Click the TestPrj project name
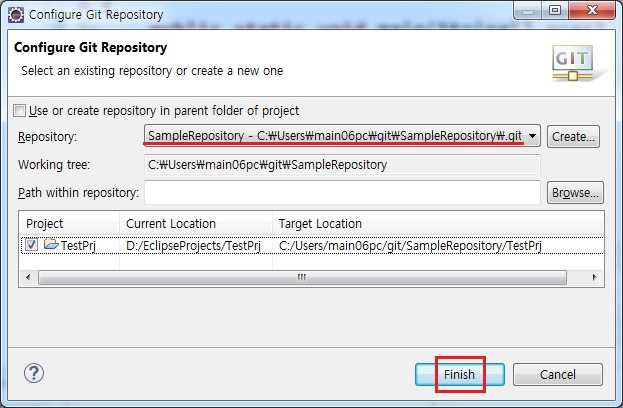This screenshot has height=408, width=623. coord(78,246)
